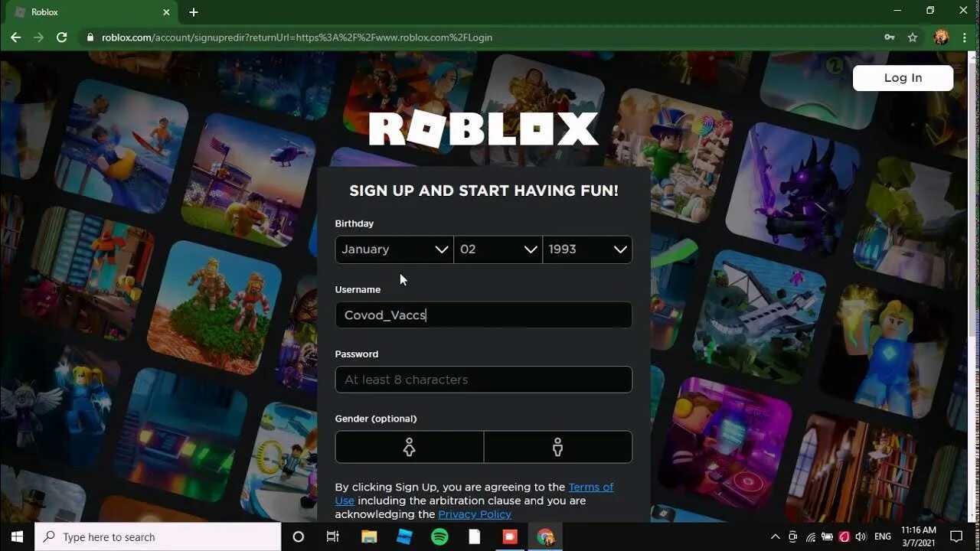The height and width of the screenshot is (551, 980).
Task: Open the Terms of Use link
Action: coord(590,487)
